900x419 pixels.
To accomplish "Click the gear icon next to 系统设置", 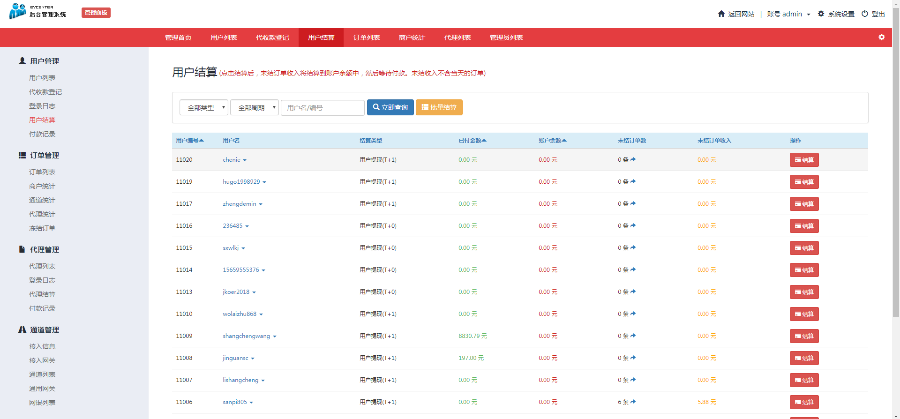I will (x=821, y=14).
